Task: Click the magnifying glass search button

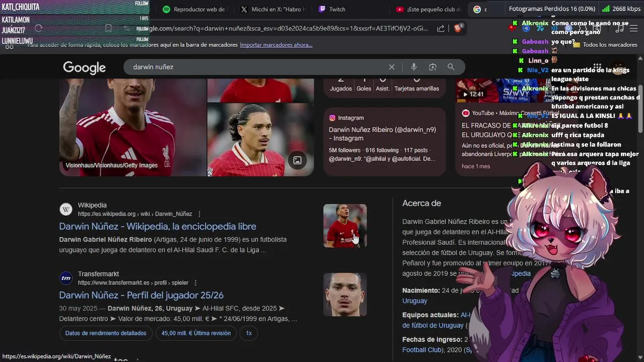Action: pyautogui.click(x=451, y=67)
